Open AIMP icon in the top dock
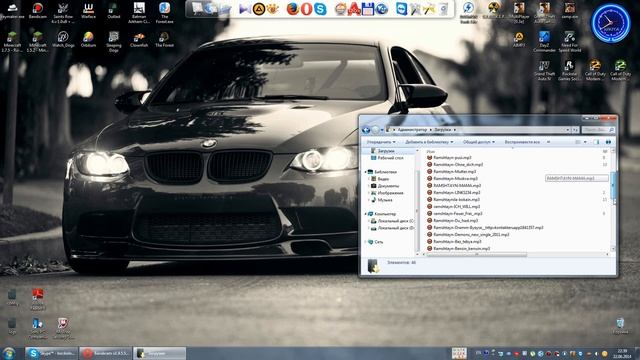Viewport: 640px width, 360px height. 258,9
